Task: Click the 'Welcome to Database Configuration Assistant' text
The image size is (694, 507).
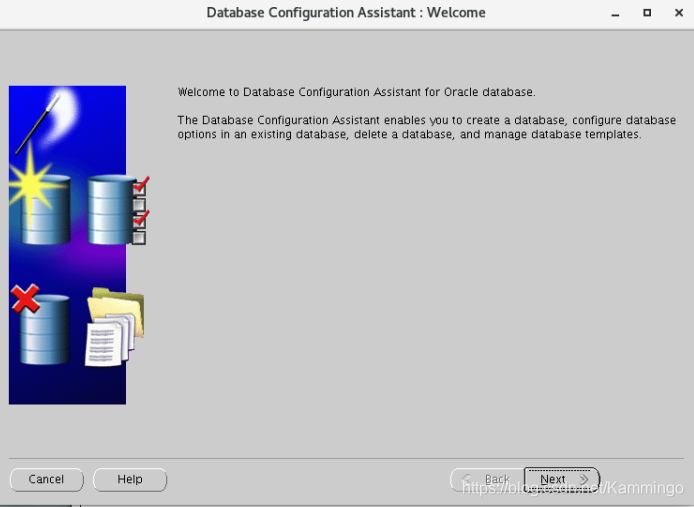Action: 356,92
